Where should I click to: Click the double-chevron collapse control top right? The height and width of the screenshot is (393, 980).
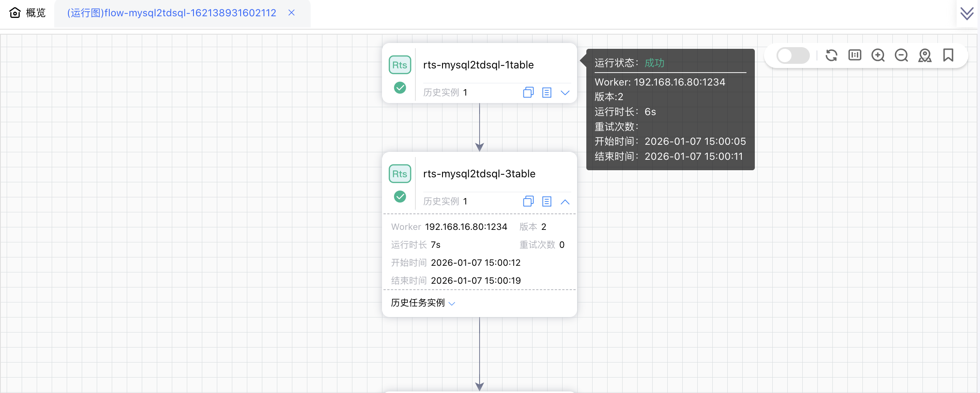[x=967, y=13]
